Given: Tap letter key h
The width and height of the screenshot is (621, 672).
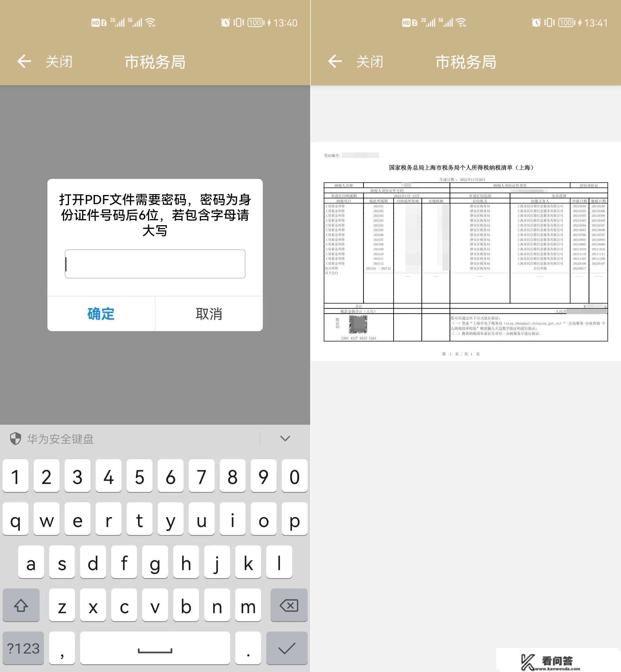Looking at the screenshot, I should click(186, 562).
